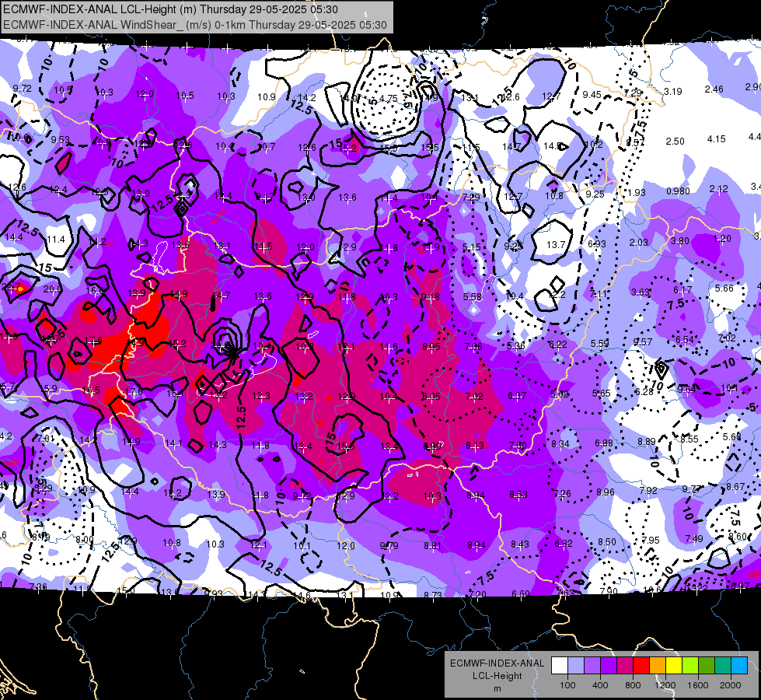Click the wind shear value 8.00
This screenshot has height=700, width=761.
tap(85, 539)
